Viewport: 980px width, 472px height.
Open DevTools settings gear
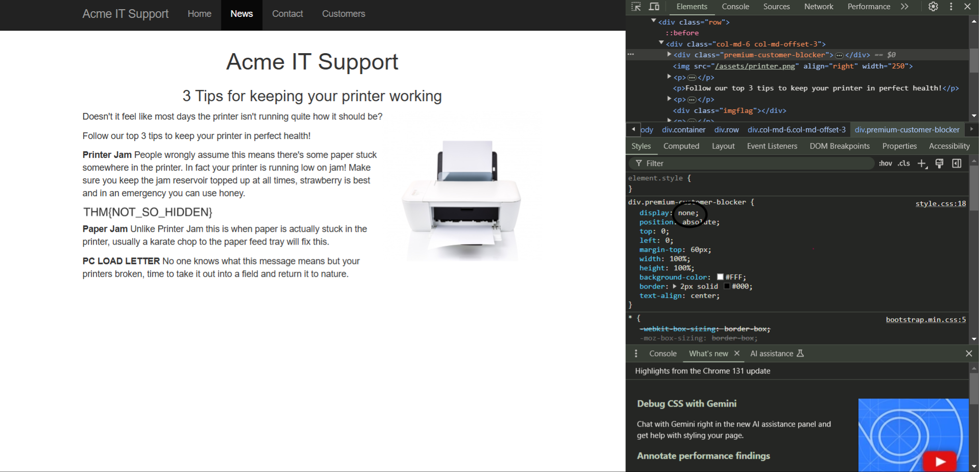click(933, 7)
